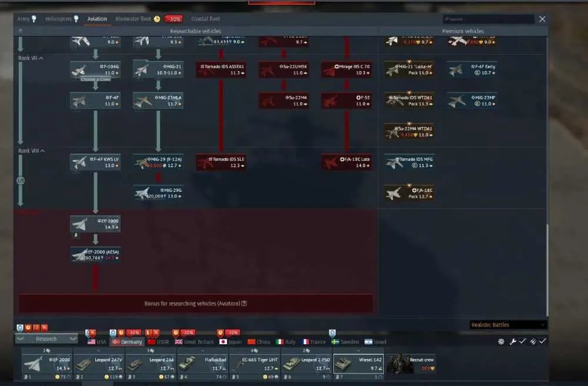Select the MiG-29G aircraft
Image resolution: width=588 pixels, height=386 pixels.
coord(158,193)
